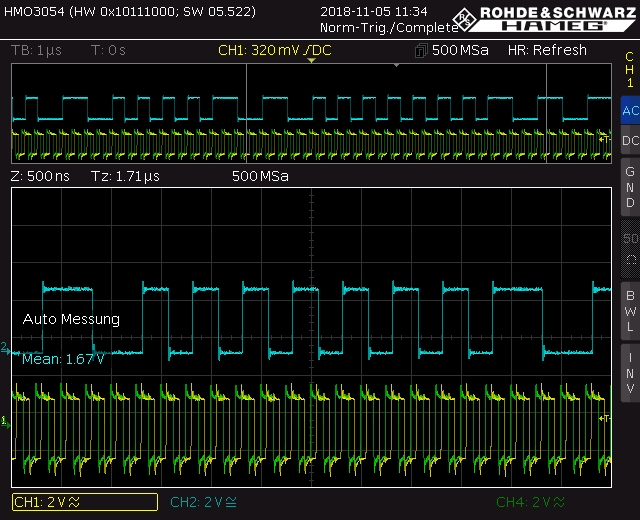Click the channel 1 ground level marker
This screenshot has height=520, width=640.
pyautogui.click(x=5, y=422)
